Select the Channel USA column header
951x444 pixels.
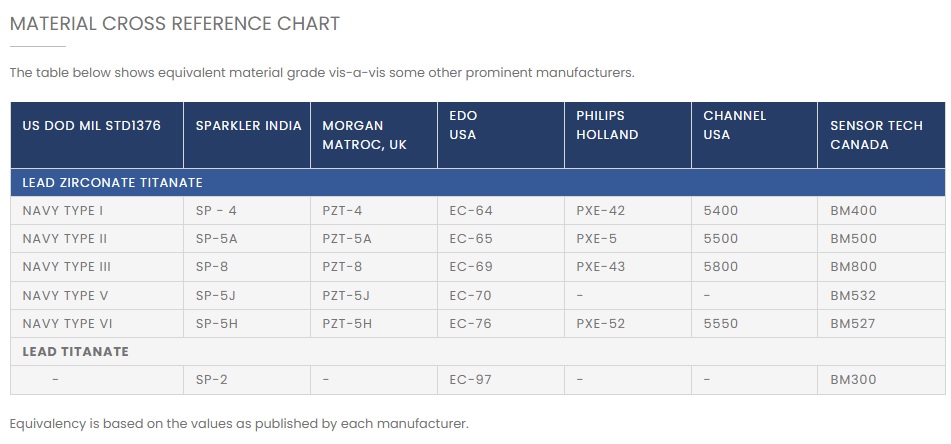click(x=734, y=126)
